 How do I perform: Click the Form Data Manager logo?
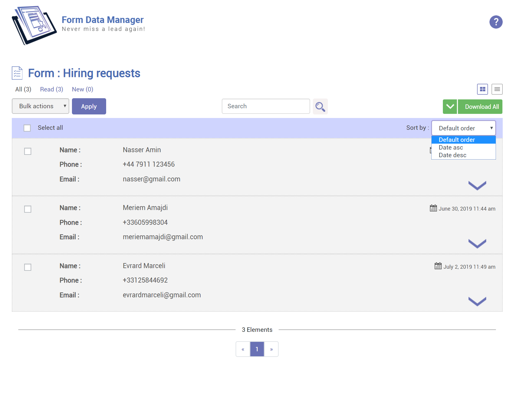pos(34,25)
